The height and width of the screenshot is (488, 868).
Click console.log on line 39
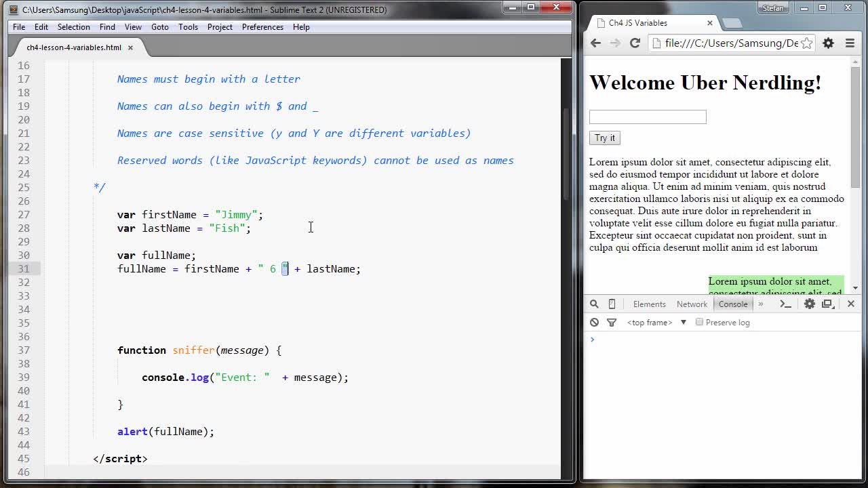pyautogui.click(x=175, y=378)
